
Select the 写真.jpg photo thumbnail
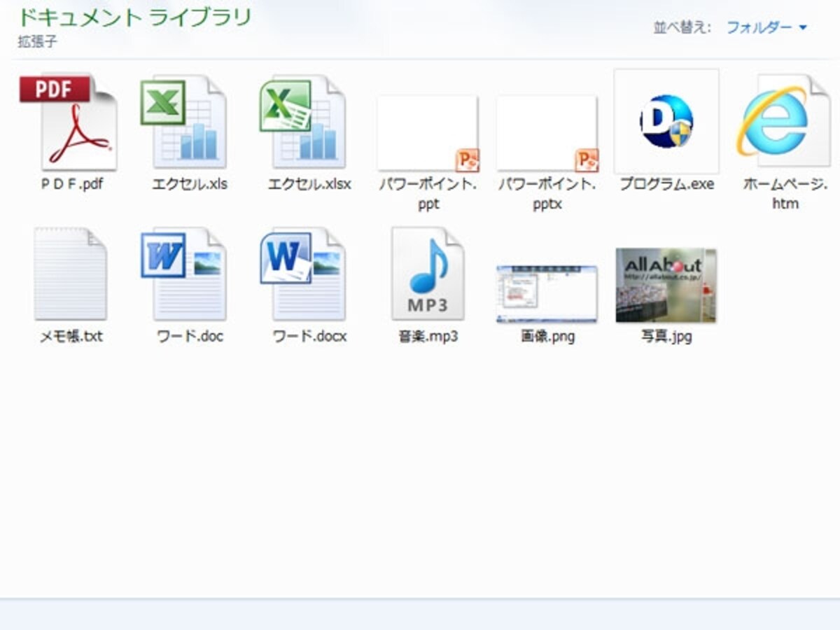[666, 286]
